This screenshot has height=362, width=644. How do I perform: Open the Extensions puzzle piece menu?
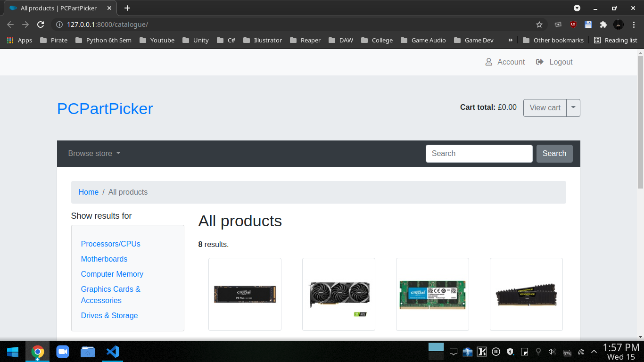tap(603, 25)
